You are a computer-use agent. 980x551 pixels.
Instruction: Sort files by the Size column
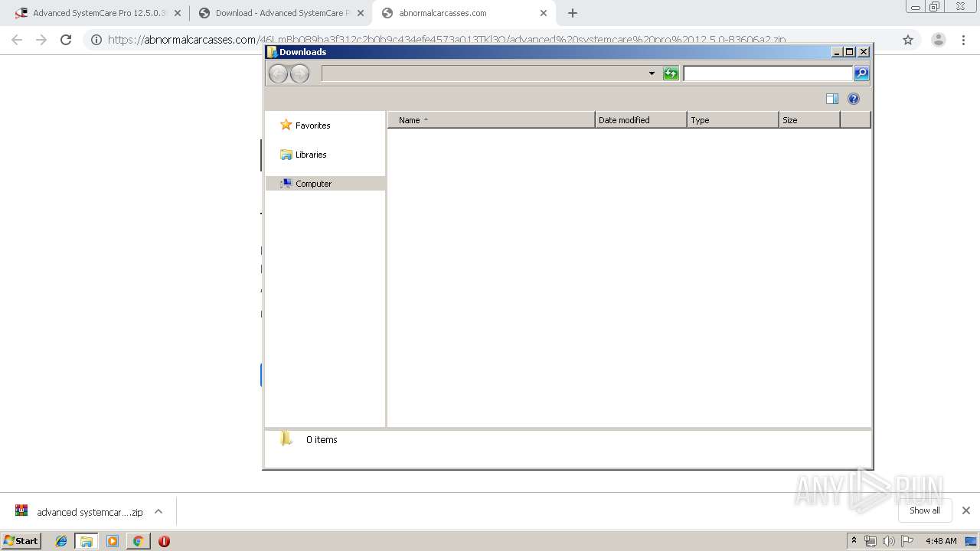coord(809,120)
